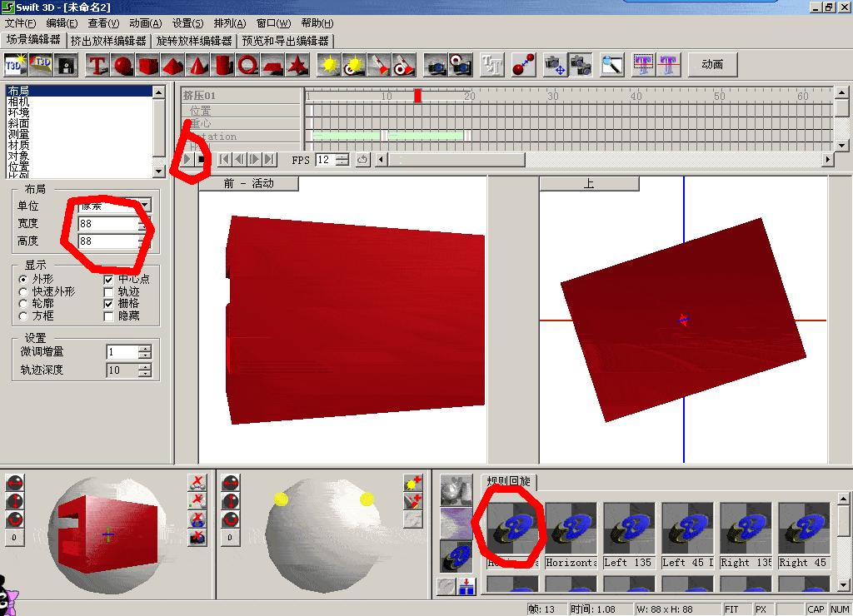Toggle the 栅格 grid checkbox

tap(108, 304)
